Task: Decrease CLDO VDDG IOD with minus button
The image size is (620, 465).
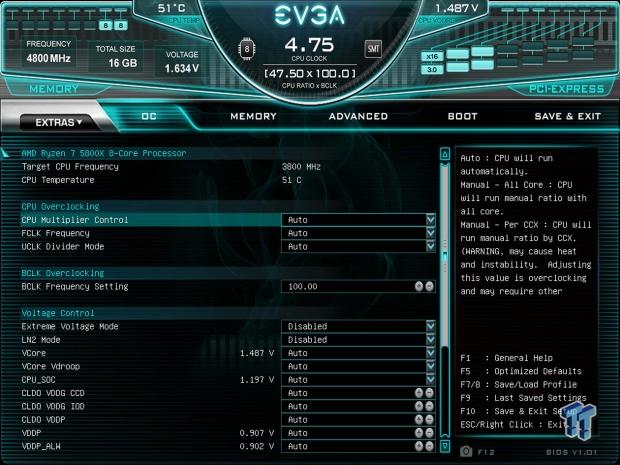Action: pos(429,406)
